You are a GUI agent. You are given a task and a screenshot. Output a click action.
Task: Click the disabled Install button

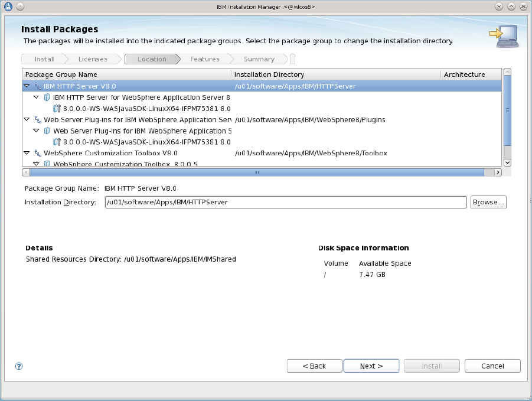tap(432, 366)
